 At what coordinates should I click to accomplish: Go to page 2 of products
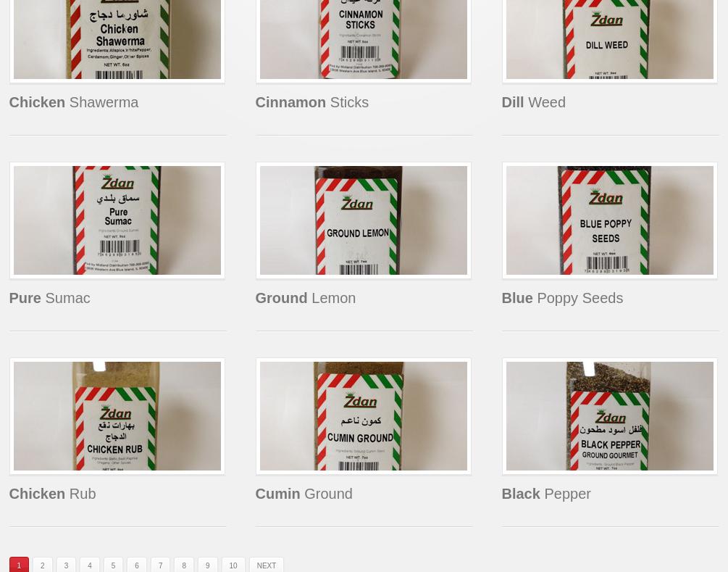coord(42,565)
